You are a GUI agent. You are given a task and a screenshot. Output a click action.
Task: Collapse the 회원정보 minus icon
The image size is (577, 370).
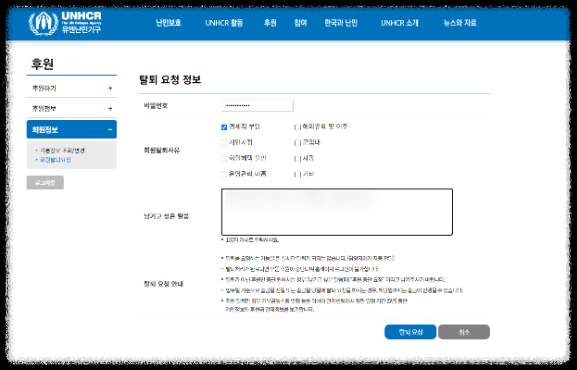pyautogui.click(x=110, y=130)
